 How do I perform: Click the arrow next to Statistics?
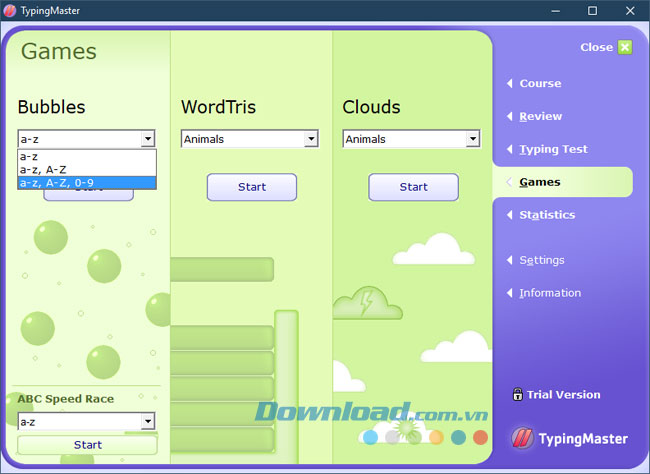pyautogui.click(x=510, y=214)
